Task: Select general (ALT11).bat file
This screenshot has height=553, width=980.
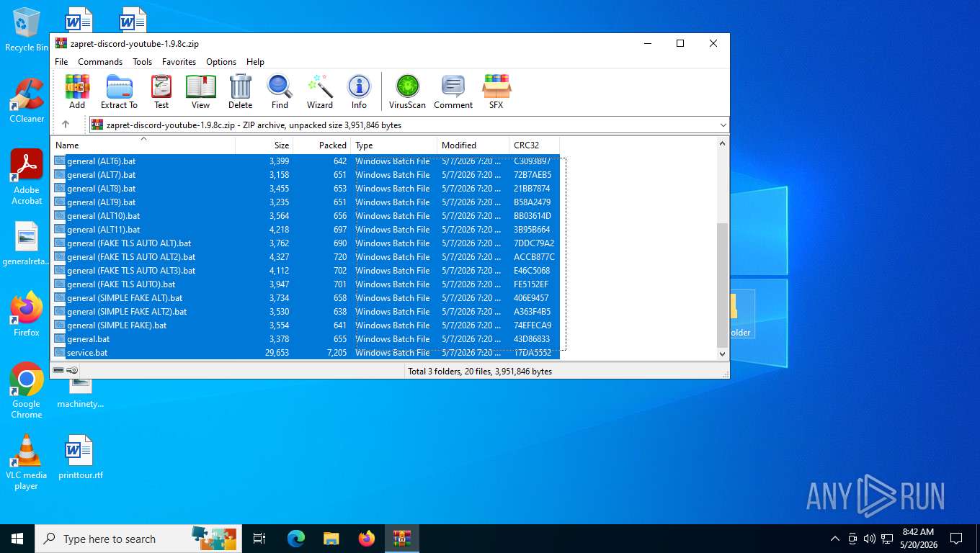Action: tap(306, 230)
